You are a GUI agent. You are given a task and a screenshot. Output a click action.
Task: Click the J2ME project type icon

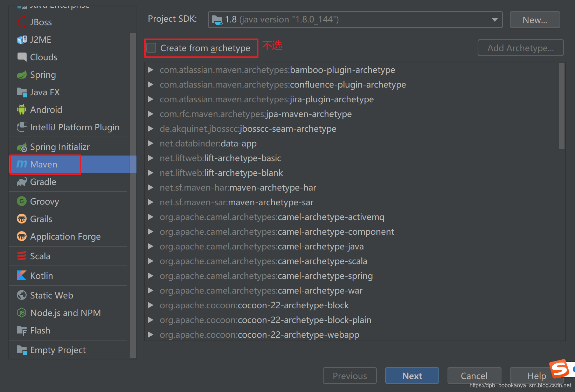pos(22,40)
